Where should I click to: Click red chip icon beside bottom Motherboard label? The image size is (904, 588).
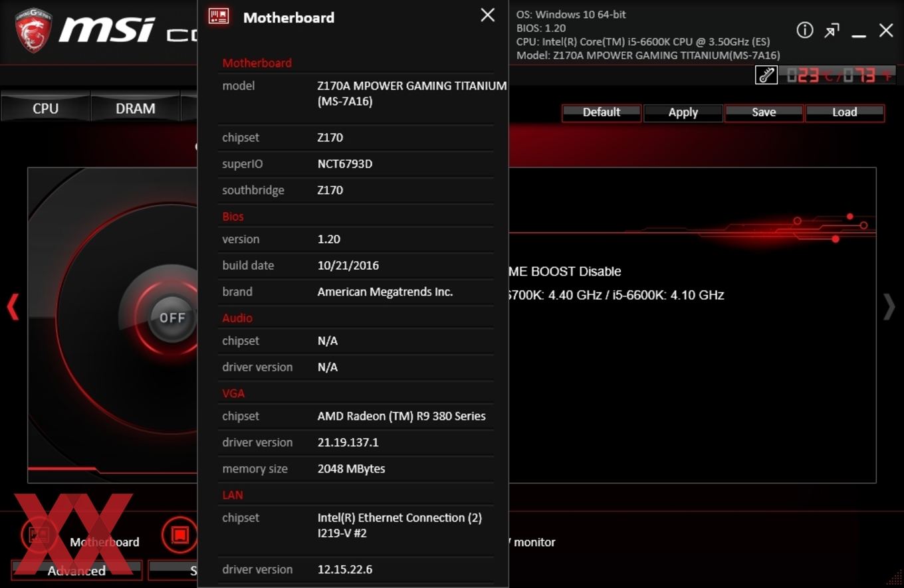pos(179,535)
